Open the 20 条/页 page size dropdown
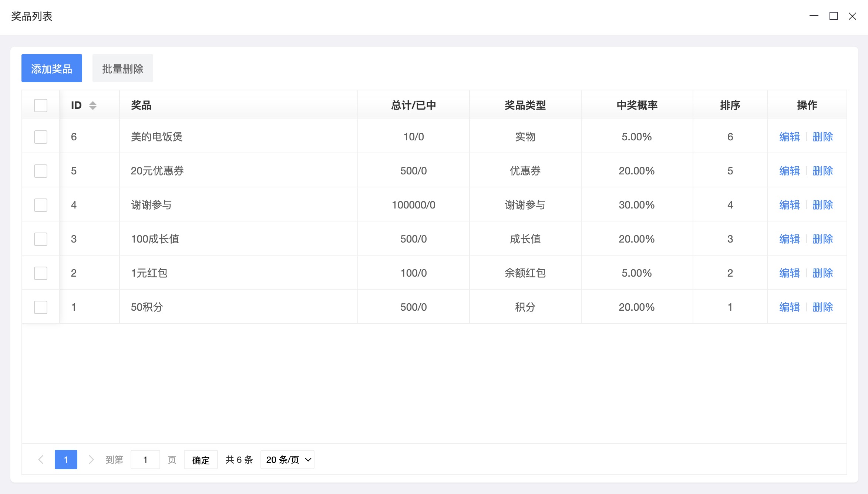The image size is (868, 494). pos(287,460)
